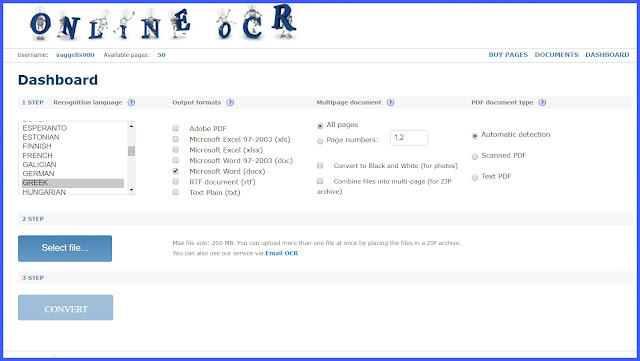
Task: Click username vaggelis900 link
Action: [x=75, y=55]
